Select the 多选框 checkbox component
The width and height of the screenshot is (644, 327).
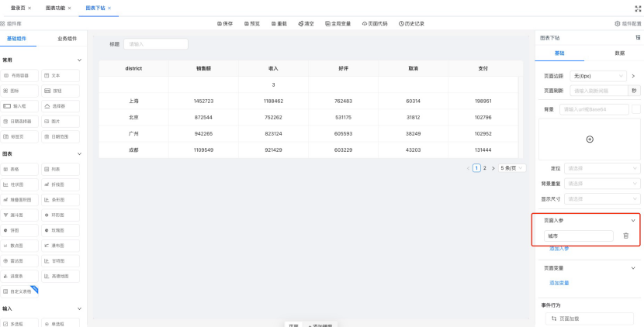click(x=20, y=323)
